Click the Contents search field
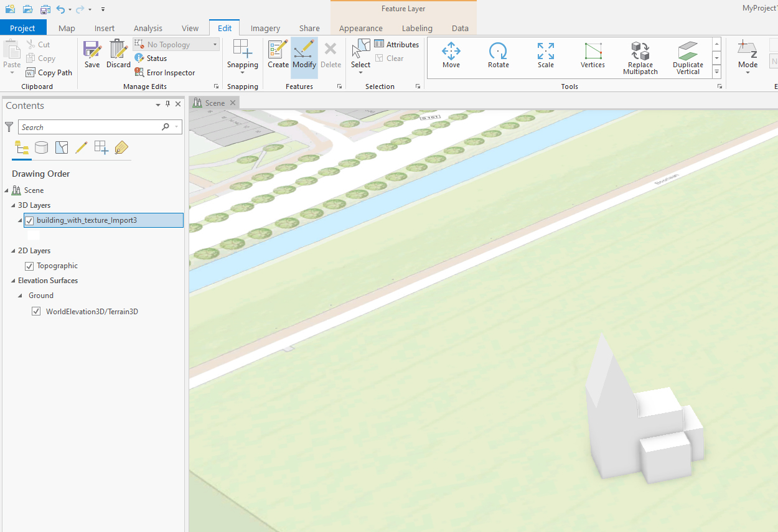Viewport: 778px width, 532px height. click(x=90, y=127)
